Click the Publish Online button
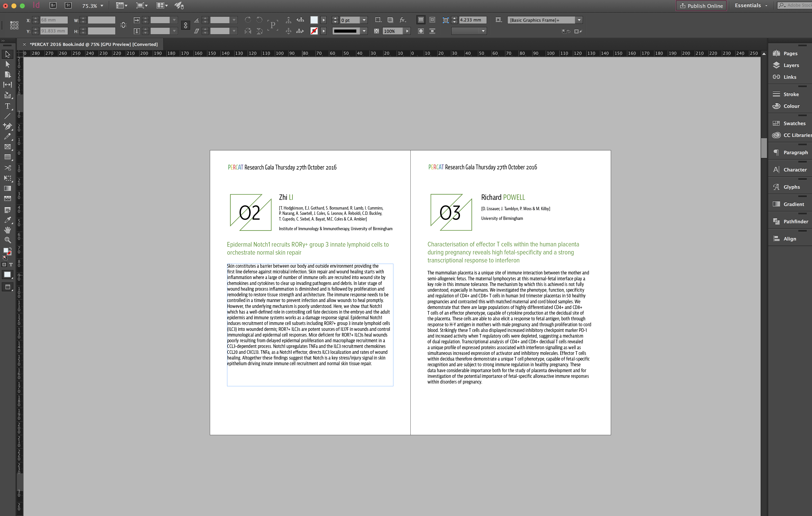The image size is (812, 516). tap(701, 6)
